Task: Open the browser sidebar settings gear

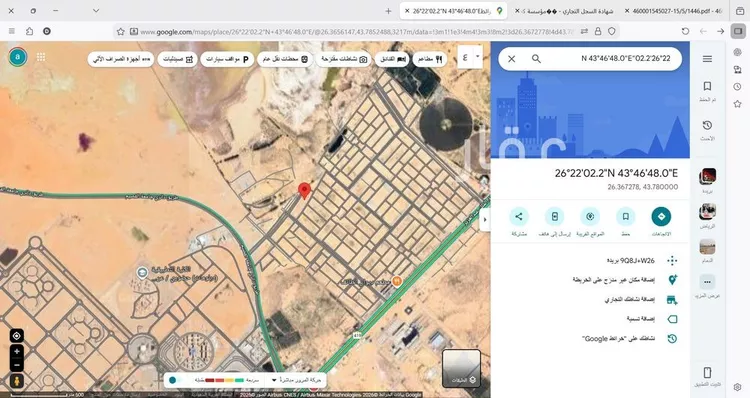Action: pyautogui.click(x=738, y=387)
